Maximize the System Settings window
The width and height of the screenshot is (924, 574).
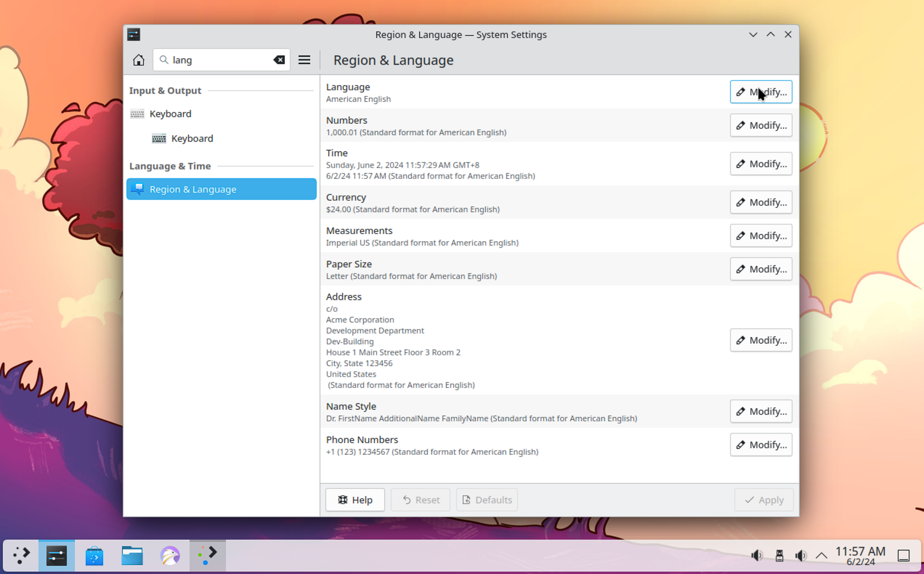[x=770, y=34]
